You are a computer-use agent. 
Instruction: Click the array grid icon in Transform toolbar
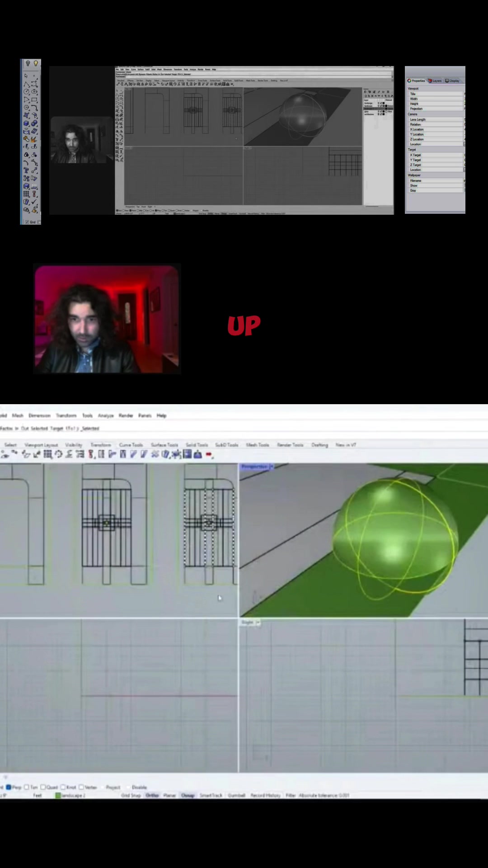tap(47, 454)
